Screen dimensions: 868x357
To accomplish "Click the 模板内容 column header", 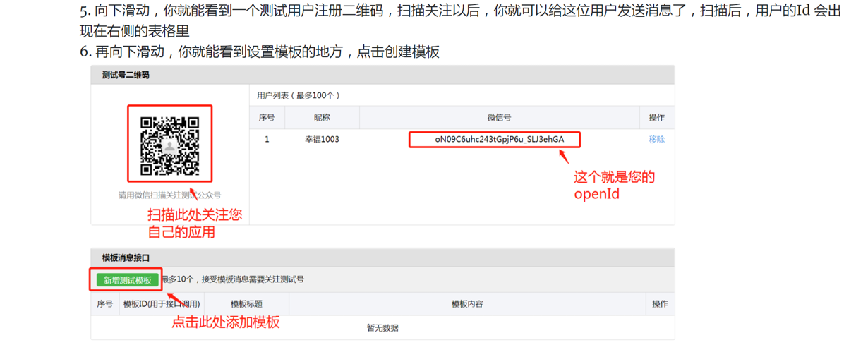I will (467, 304).
